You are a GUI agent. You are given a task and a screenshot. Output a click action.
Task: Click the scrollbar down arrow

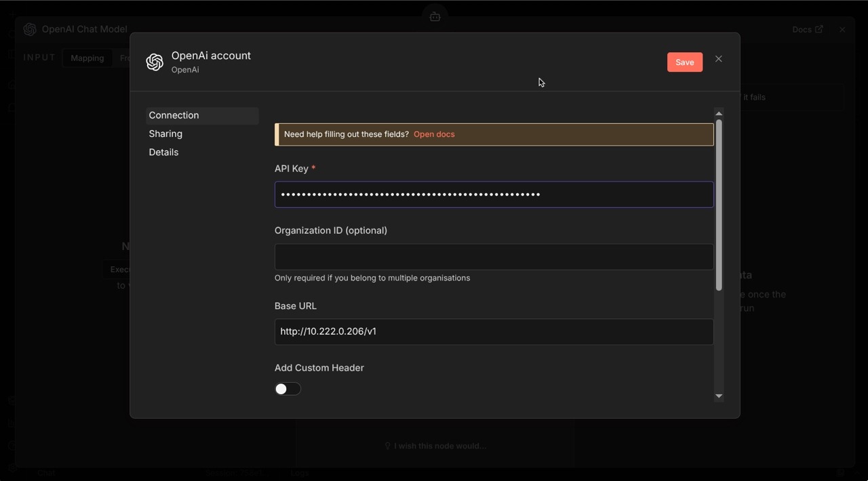[719, 396]
